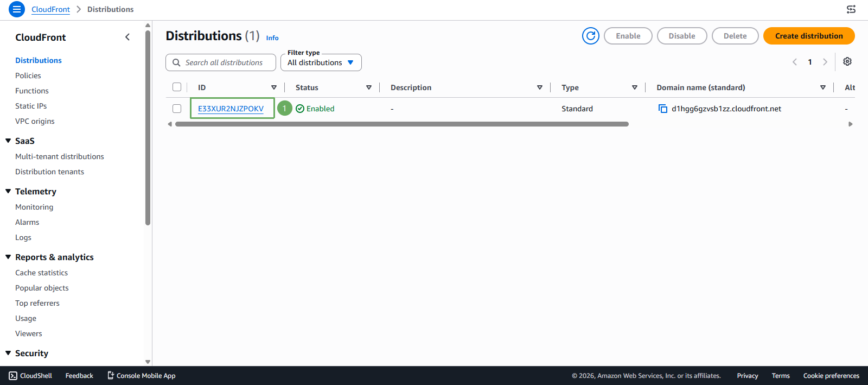Go to previous page arrow
Viewport: 868px width, 385px height.
pyautogui.click(x=795, y=62)
